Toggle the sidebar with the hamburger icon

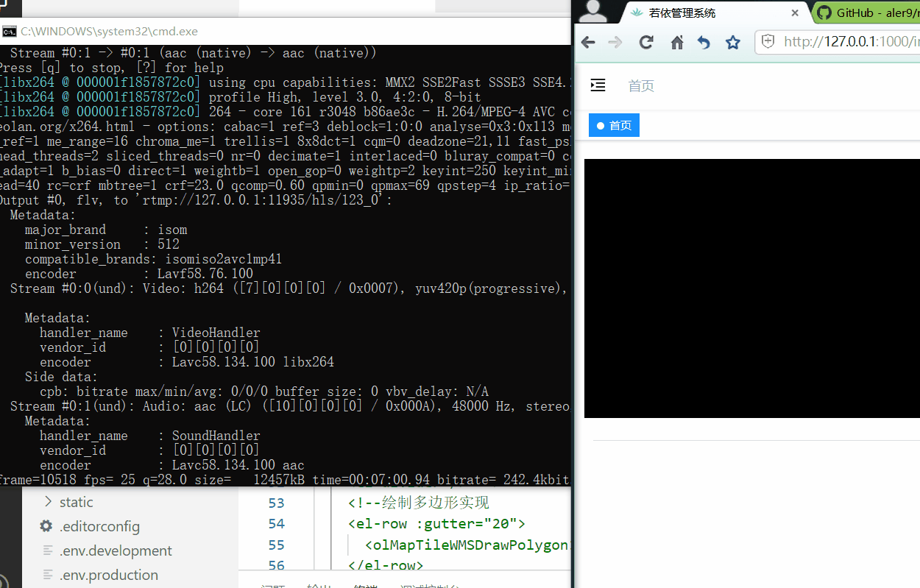coord(598,85)
